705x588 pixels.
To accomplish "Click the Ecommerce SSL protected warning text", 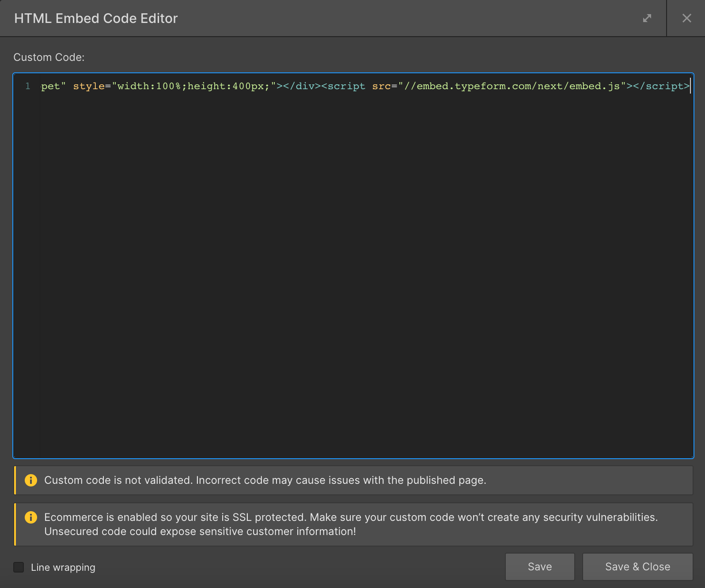I will 351,524.
